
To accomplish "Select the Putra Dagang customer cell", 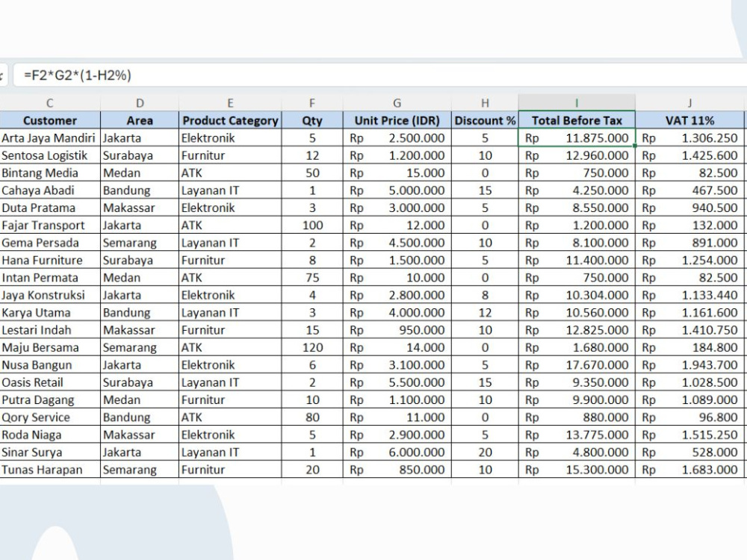I will pyautogui.click(x=50, y=400).
